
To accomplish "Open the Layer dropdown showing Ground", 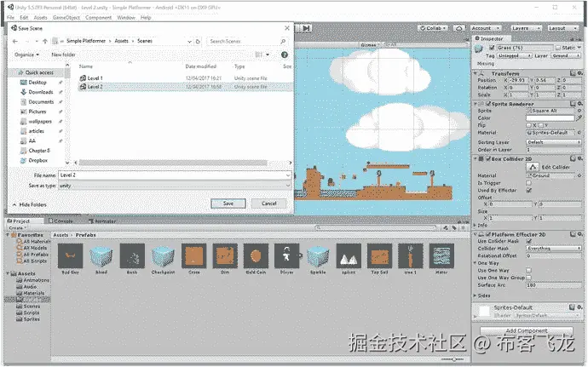I will [566, 55].
